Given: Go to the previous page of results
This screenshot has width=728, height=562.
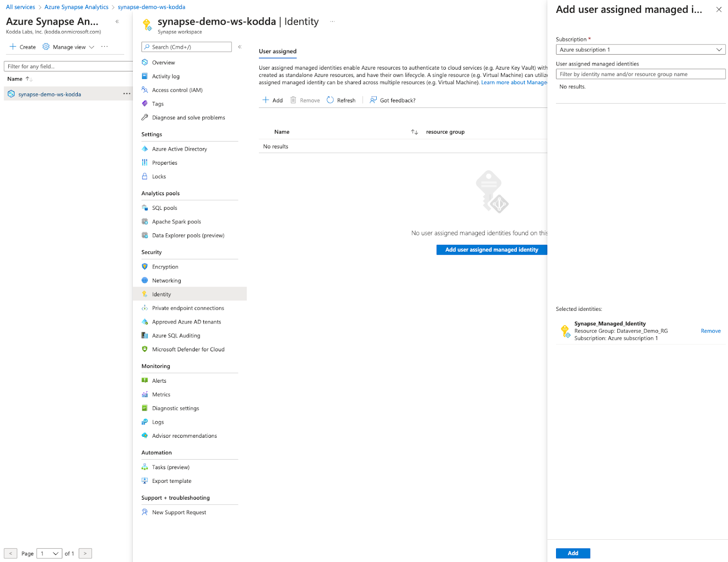Looking at the screenshot, I should tap(10, 553).
